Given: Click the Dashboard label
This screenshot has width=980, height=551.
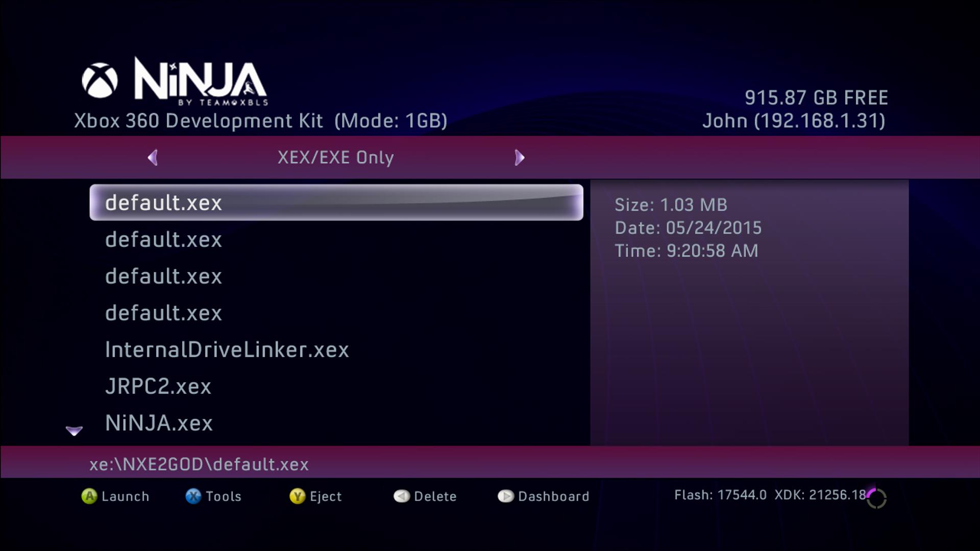Looking at the screenshot, I should click(x=554, y=496).
